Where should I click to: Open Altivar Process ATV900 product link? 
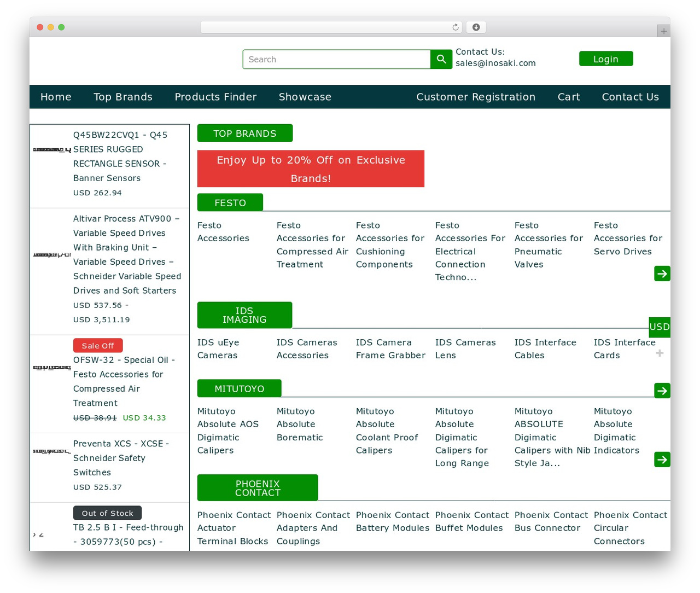[127, 254]
